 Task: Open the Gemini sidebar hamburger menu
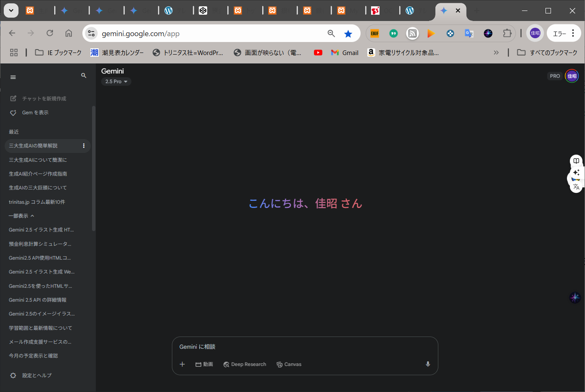[13, 77]
